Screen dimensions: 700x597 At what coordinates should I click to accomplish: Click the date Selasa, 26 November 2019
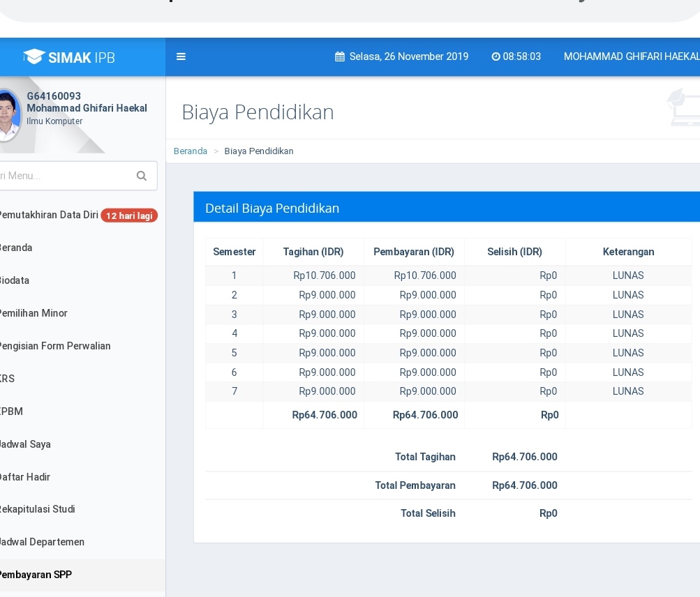click(409, 56)
